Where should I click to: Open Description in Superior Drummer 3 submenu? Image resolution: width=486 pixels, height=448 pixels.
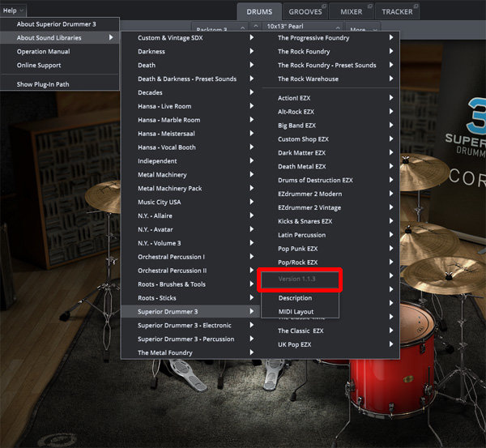tap(300, 298)
